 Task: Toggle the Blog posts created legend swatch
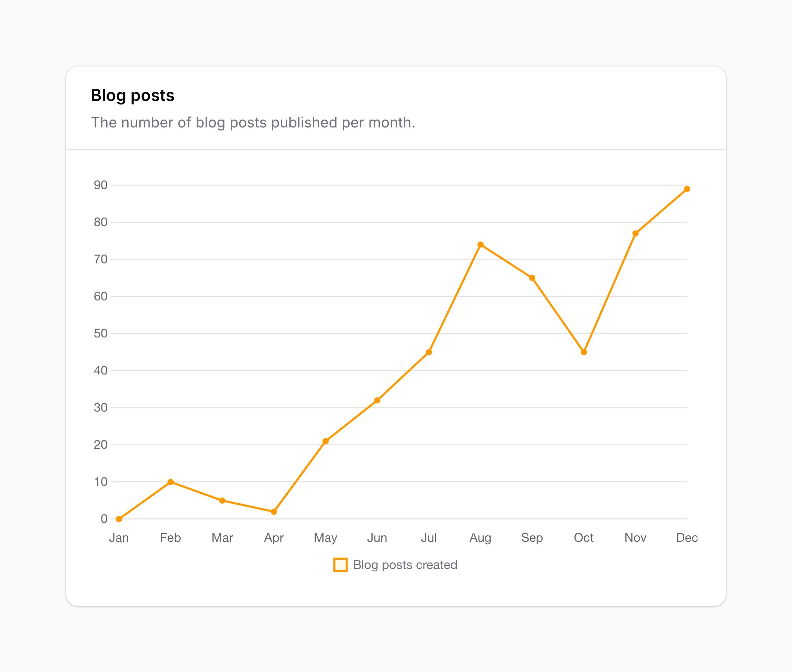click(x=340, y=564)
